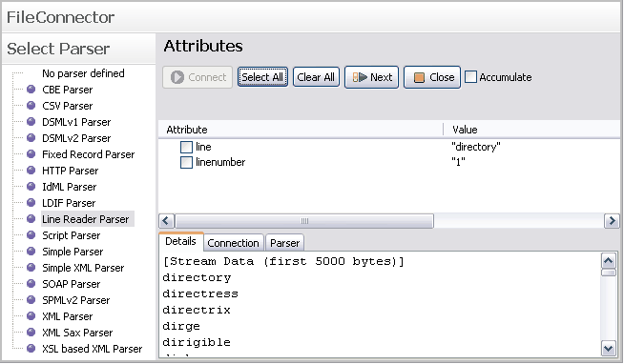The image size is (624, 364).
Task: Click the Select All button
Action: pos(262,77)
